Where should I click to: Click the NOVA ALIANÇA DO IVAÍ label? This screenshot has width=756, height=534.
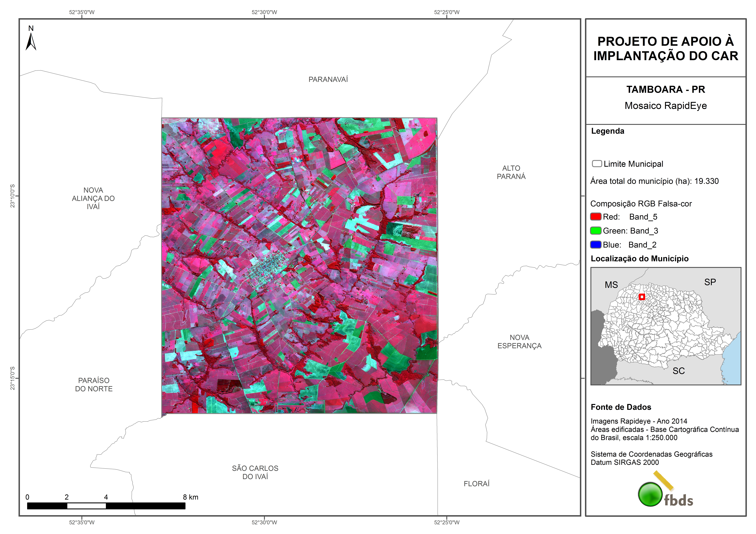point(93,198)
